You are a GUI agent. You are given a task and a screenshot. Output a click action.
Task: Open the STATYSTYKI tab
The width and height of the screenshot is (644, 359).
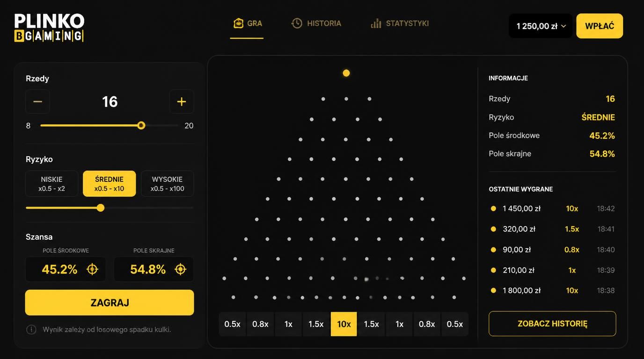pos(400,23)
